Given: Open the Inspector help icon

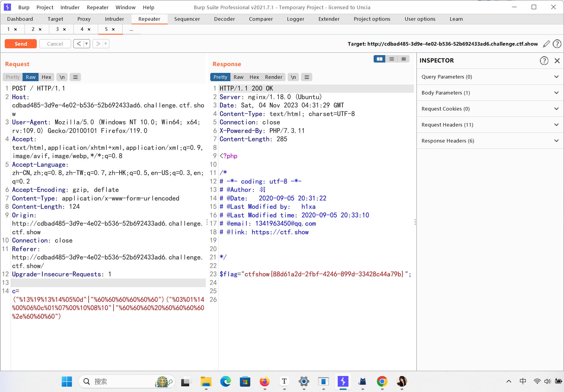Looking at the screenshot, I should click(x=544, y=60).
